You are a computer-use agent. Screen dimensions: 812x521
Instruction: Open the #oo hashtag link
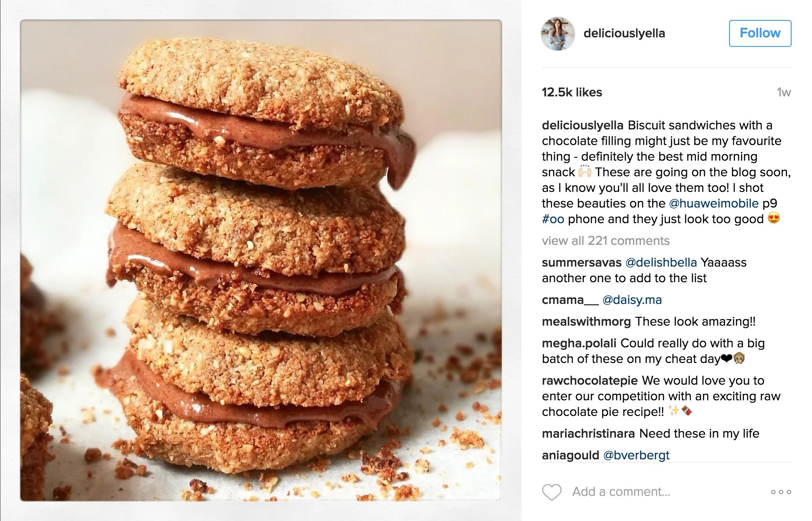coord(553,219)
